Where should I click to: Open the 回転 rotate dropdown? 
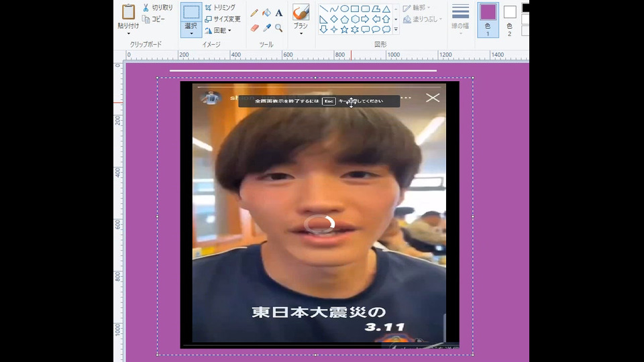coord(229,30)
